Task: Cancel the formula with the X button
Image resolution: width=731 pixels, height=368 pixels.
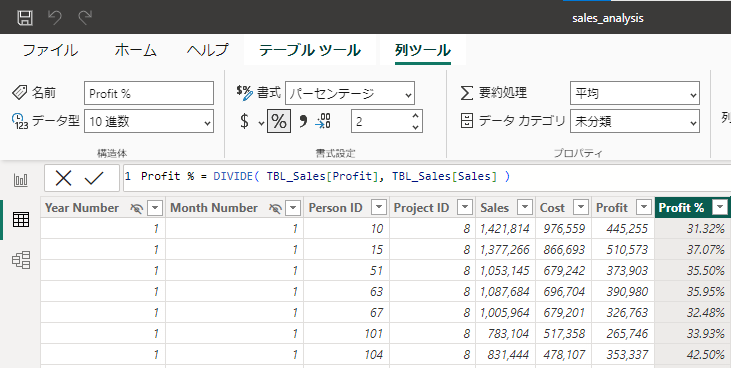Action: point(63,178)
